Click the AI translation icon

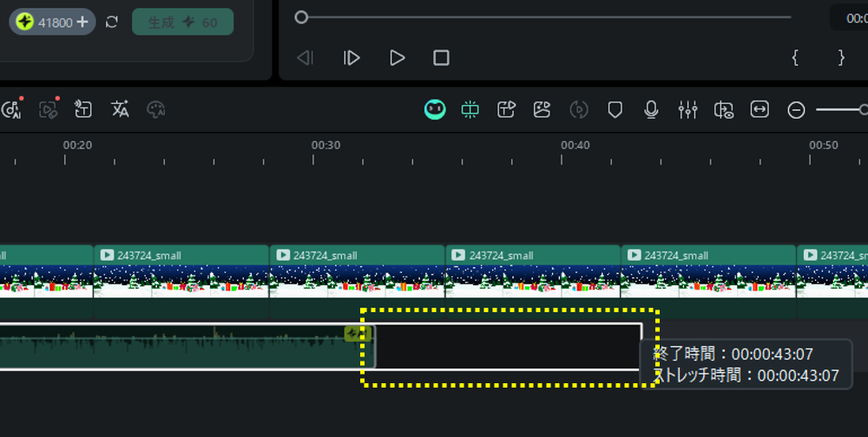[120, 109]
